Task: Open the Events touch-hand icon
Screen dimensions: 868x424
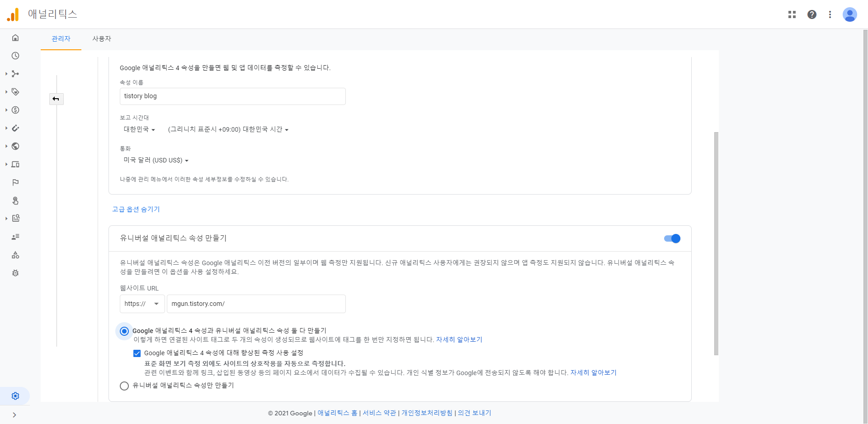Action: [15, 200]
